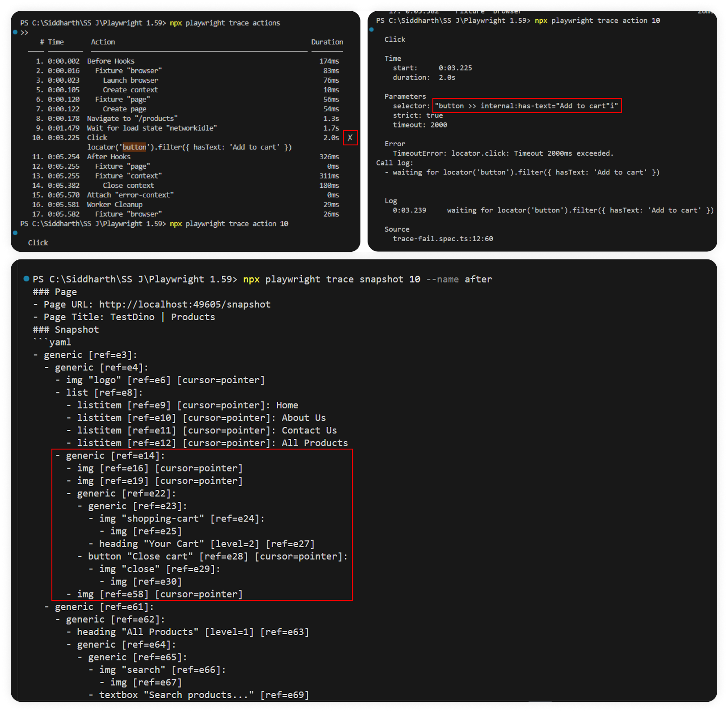
Task: Click the blue dot beside the trace snapshot command
Action: (x=26, y=279)
